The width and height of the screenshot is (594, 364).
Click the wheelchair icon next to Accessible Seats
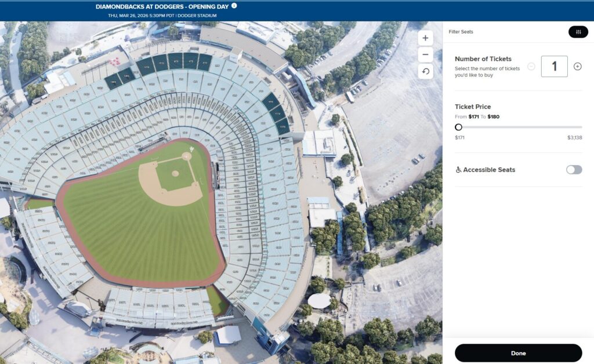pyautogui.click(x=458, y=170)
